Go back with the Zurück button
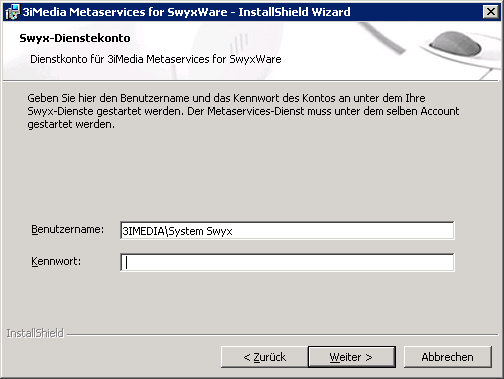 point(265,357)
